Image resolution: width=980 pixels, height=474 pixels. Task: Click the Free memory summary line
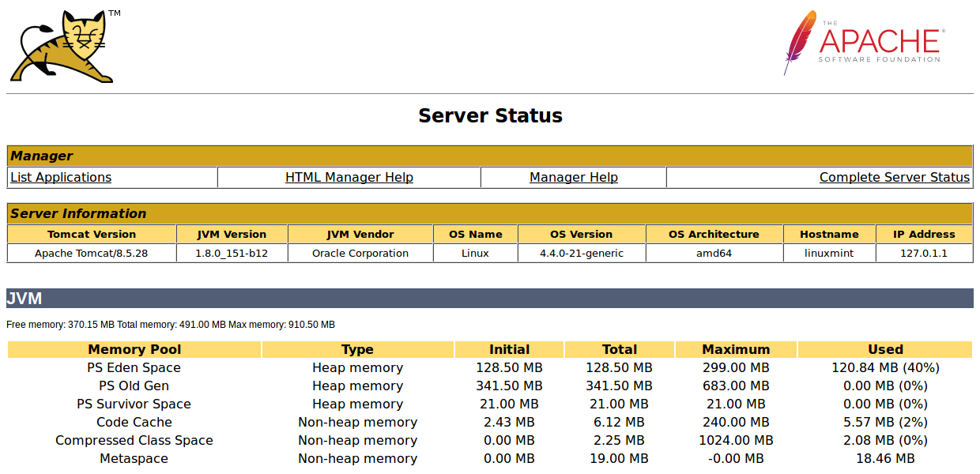171,325
